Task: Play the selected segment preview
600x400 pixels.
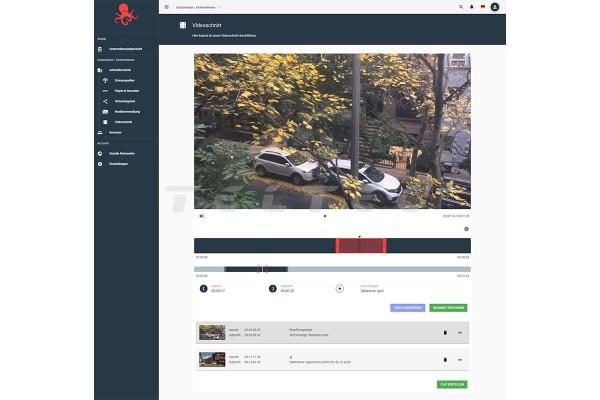Action: coord(340,288)
